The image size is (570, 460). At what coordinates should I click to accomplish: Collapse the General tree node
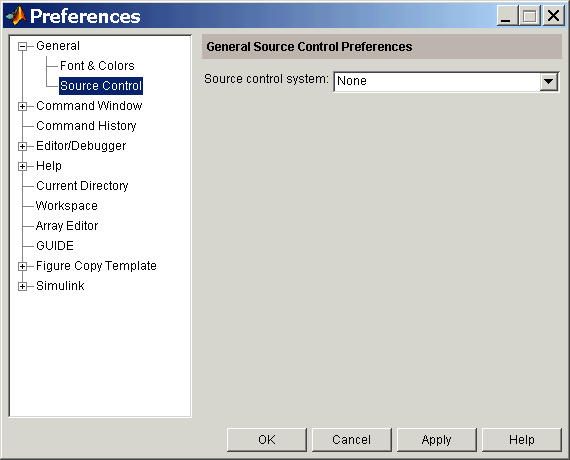coord(23,46)
